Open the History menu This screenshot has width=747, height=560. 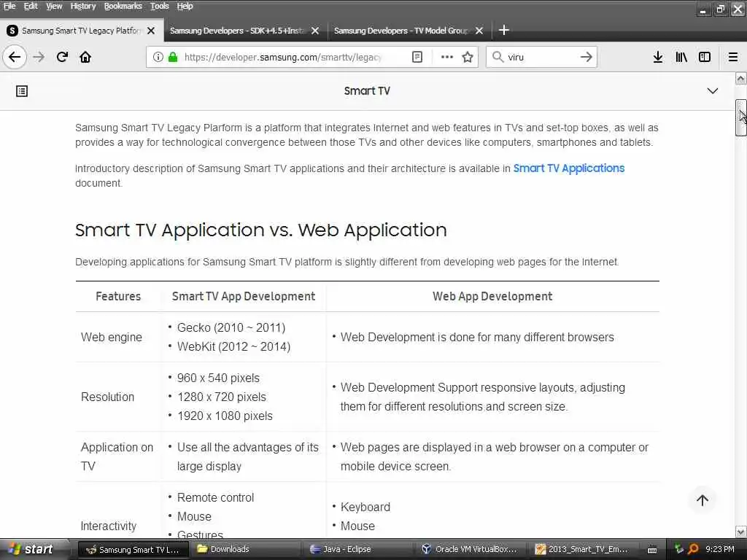83,6
